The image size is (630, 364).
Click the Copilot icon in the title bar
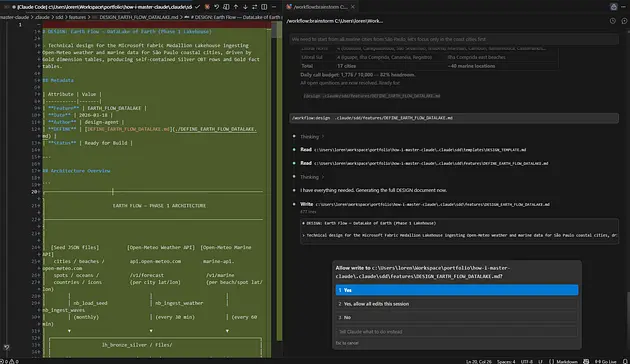[x=614, y=7]
